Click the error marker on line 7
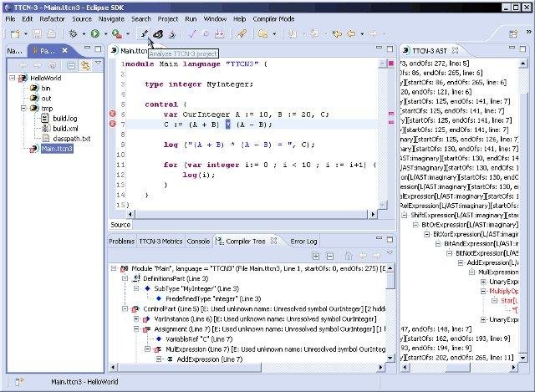 coord(114,124)
